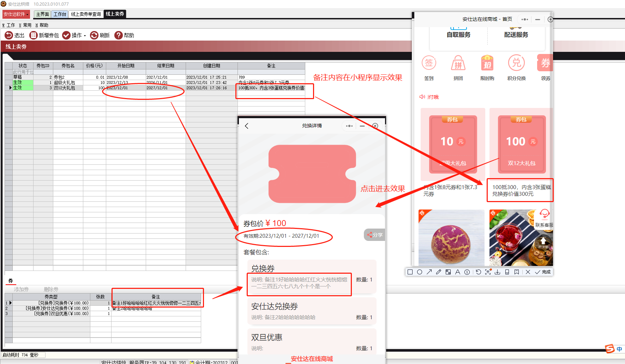Select the numbered marker tool in the screenshot toolbar
The height and width of the screenshot is (364, 625).
(x=467, y=272)
